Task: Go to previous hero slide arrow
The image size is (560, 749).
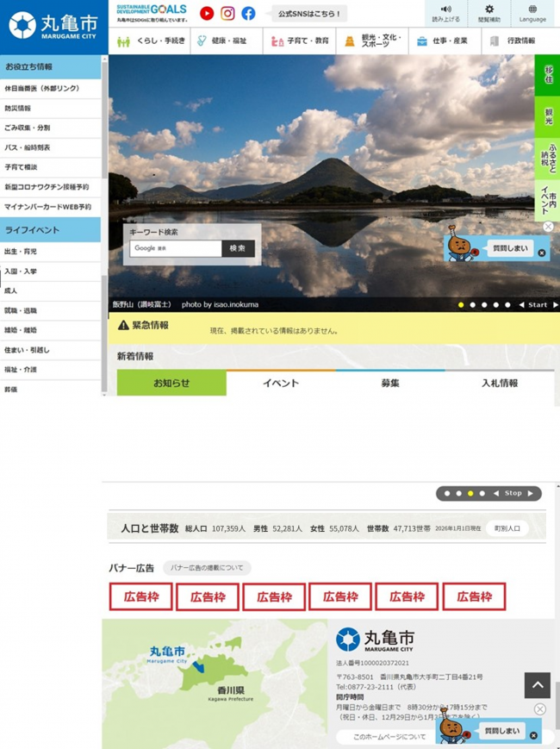Action: tap(521, 305)
